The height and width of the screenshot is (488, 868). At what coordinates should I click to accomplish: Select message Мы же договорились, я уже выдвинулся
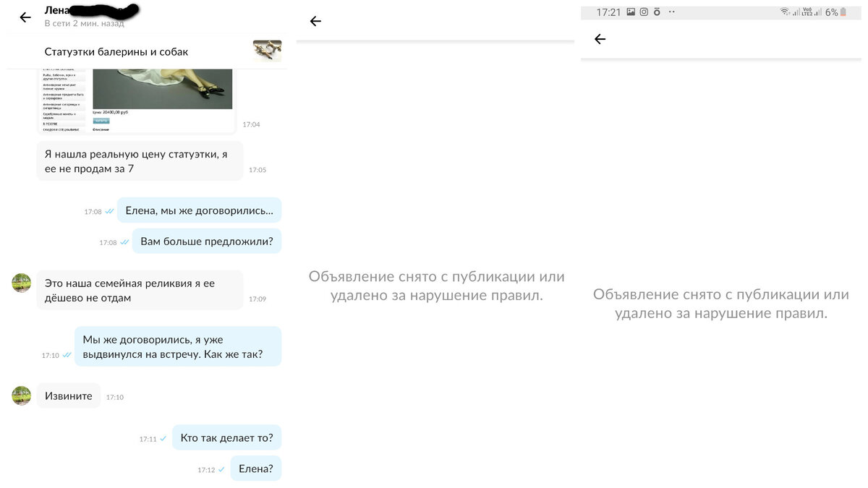178,346
